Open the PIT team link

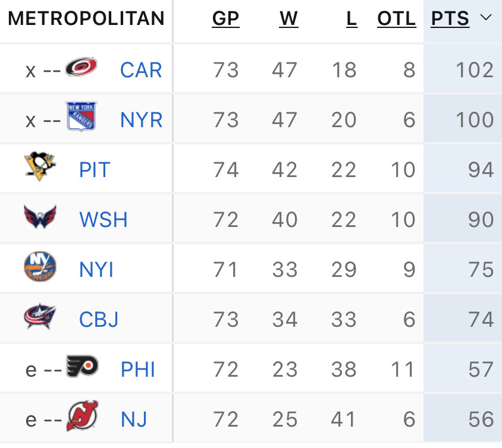tap(95, 170)
